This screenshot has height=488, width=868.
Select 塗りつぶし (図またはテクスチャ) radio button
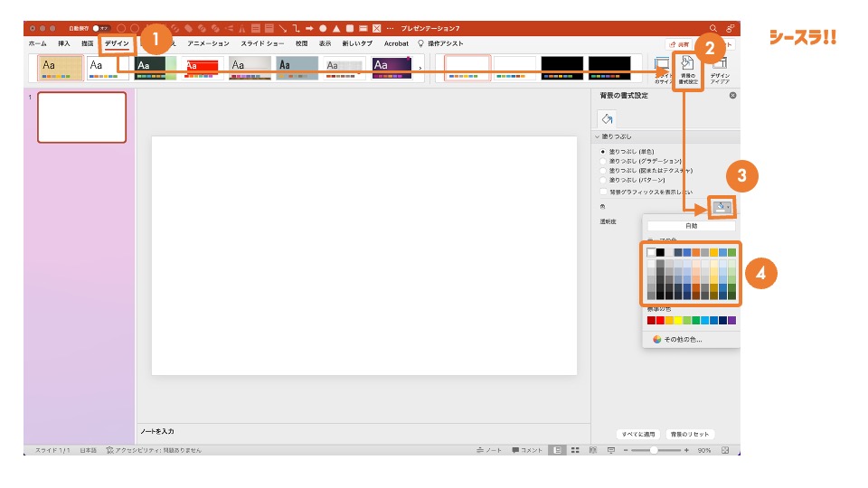tap(603, 171)
